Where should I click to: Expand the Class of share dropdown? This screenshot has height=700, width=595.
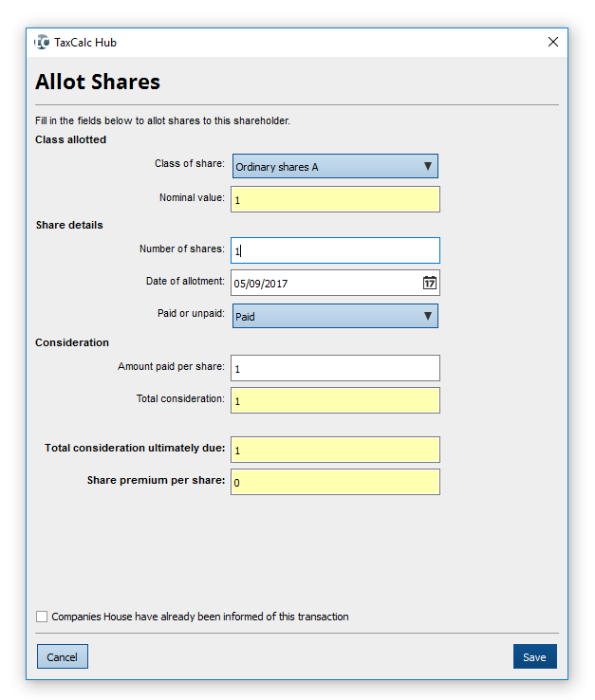click(335, 166)
